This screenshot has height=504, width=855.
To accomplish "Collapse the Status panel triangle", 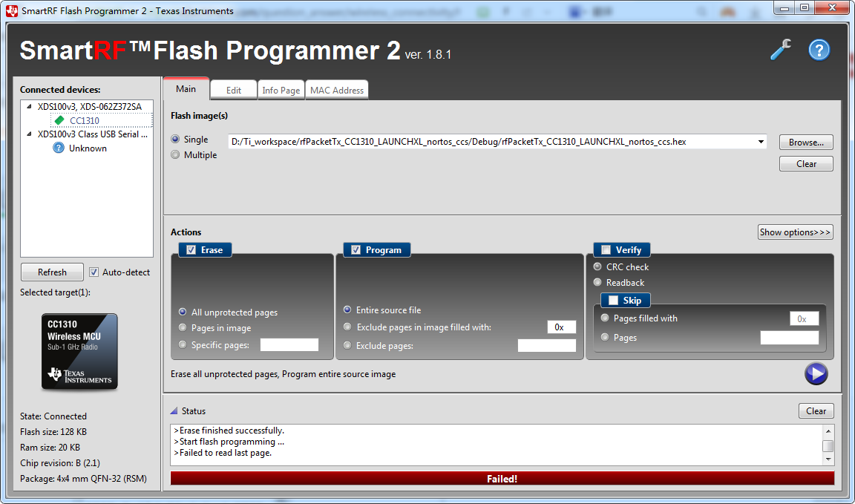I will pyautogui.click(x=174, y=410).
